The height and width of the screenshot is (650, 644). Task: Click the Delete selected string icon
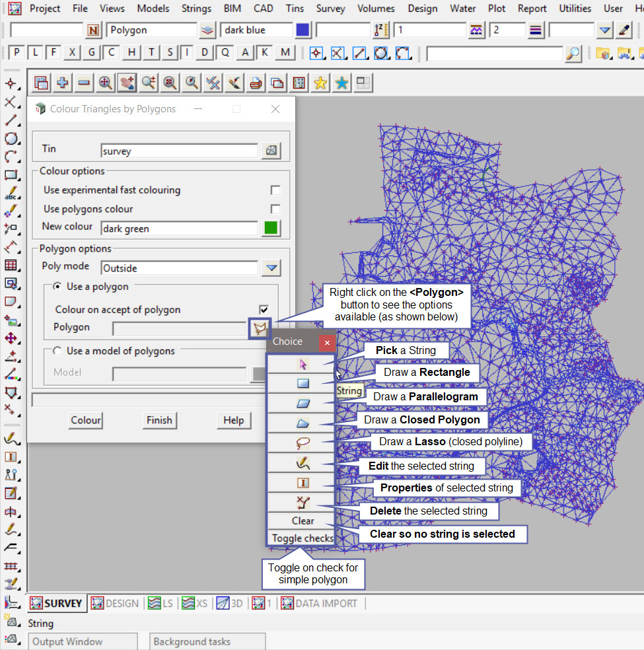click(303, 503)
